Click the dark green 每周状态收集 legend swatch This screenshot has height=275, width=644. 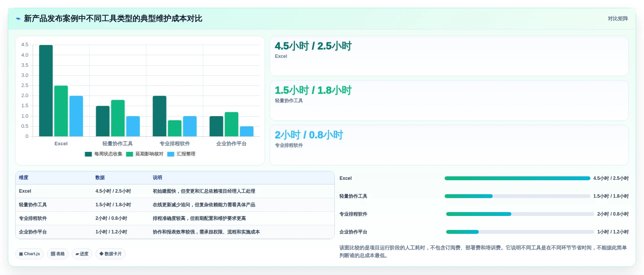point(88,154)
